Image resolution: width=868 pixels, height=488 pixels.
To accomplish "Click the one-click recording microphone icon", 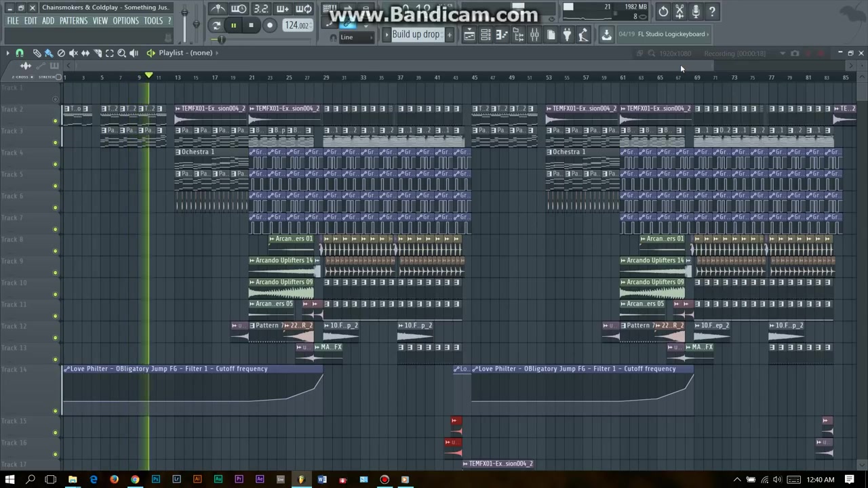I will 696,12.
